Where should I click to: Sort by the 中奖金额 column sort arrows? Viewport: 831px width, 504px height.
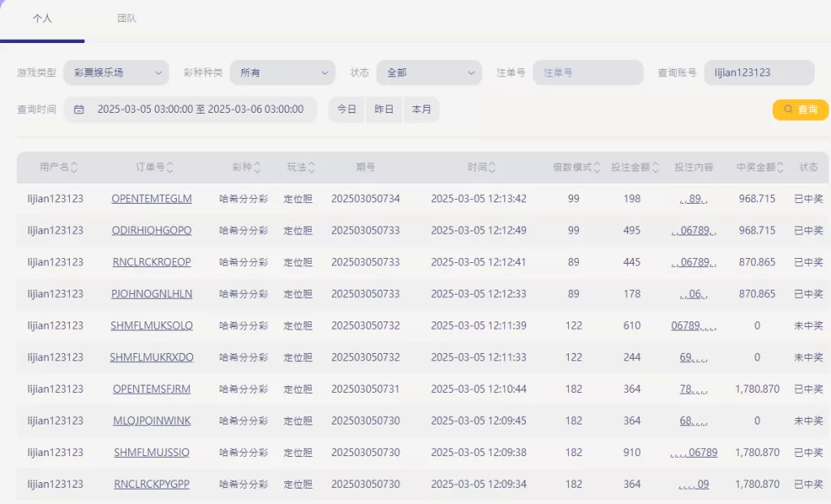coord(780,167)
